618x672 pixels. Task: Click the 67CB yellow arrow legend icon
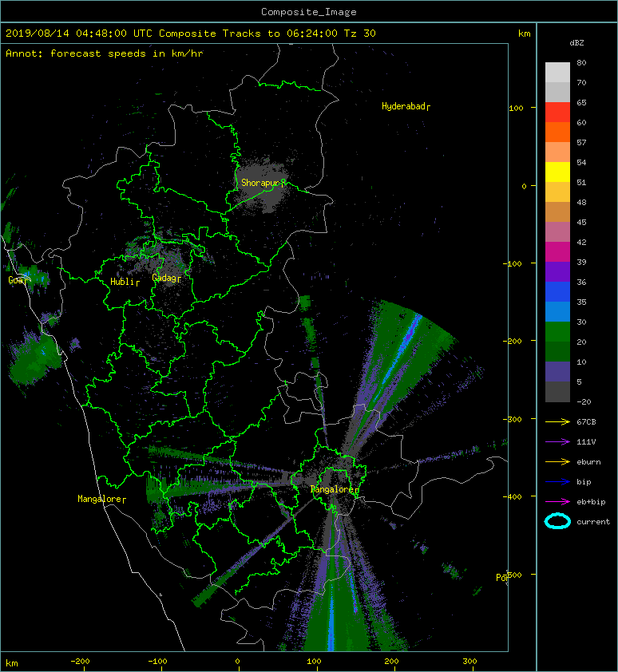pos(557,421)
